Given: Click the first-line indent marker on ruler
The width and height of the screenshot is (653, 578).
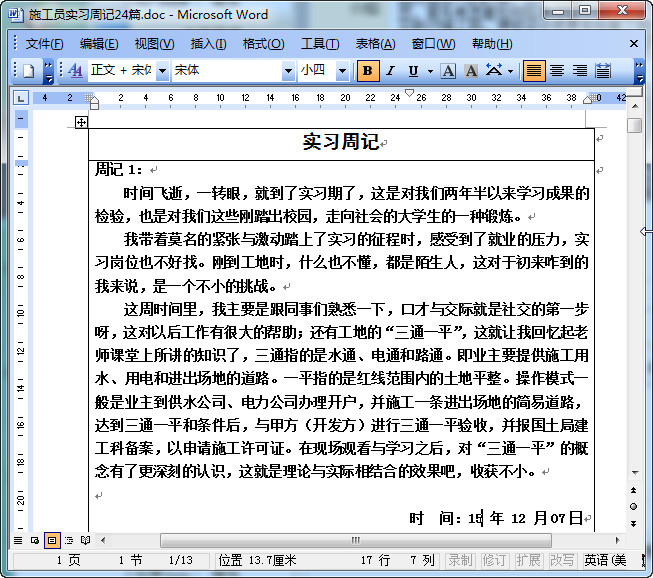Looking at the screenshot, I should [x=409, y=92].
